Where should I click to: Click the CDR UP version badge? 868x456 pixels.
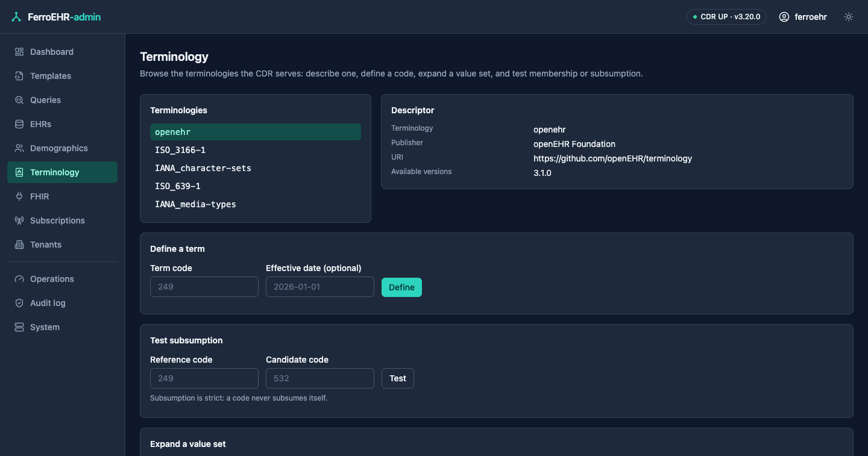[x=726, y=17]
